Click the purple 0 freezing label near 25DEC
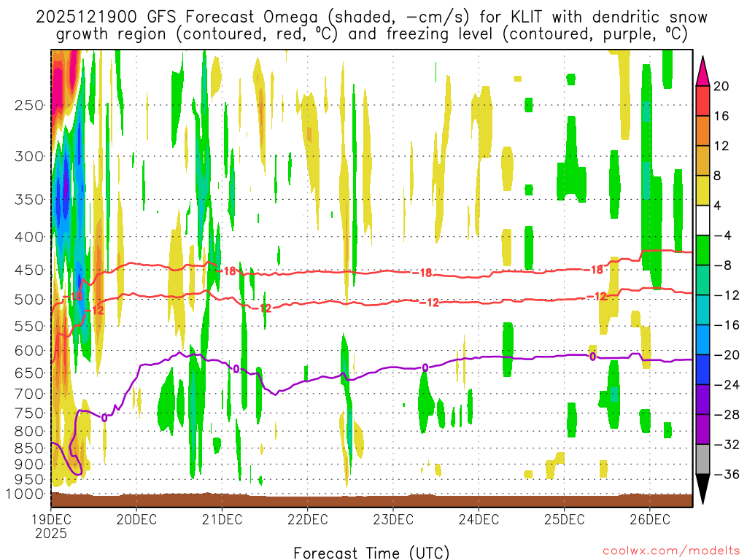747x560 pixels. coord(592,357)
